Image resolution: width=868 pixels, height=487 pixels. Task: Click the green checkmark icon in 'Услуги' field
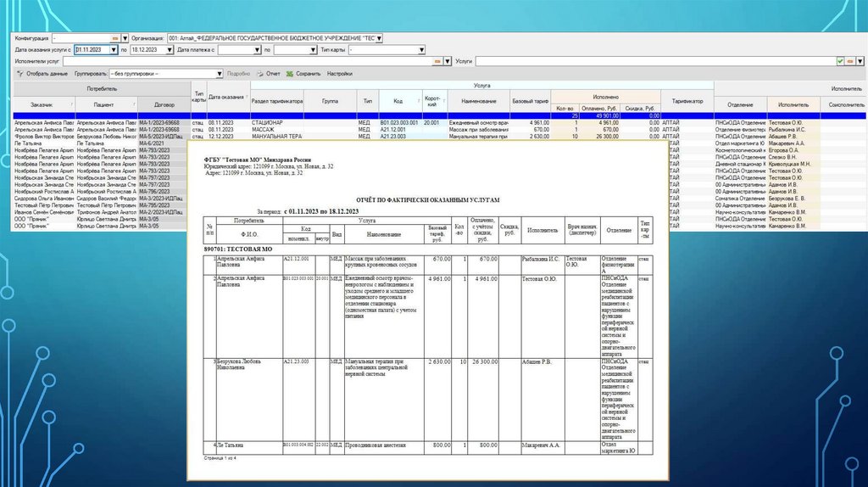point(840,62)
